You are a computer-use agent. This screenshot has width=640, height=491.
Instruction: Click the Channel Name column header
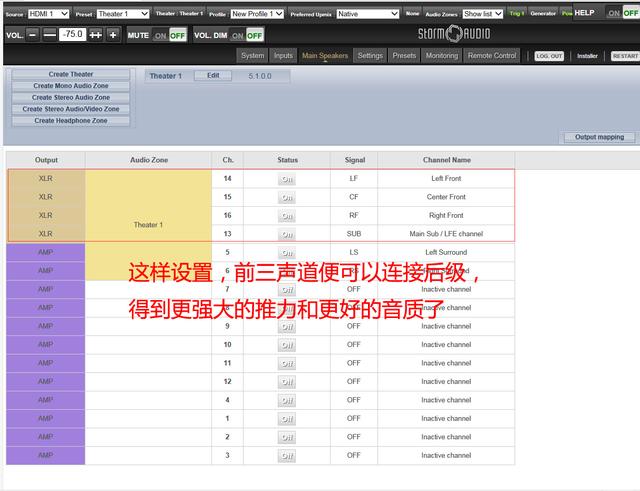coord(447,160)
